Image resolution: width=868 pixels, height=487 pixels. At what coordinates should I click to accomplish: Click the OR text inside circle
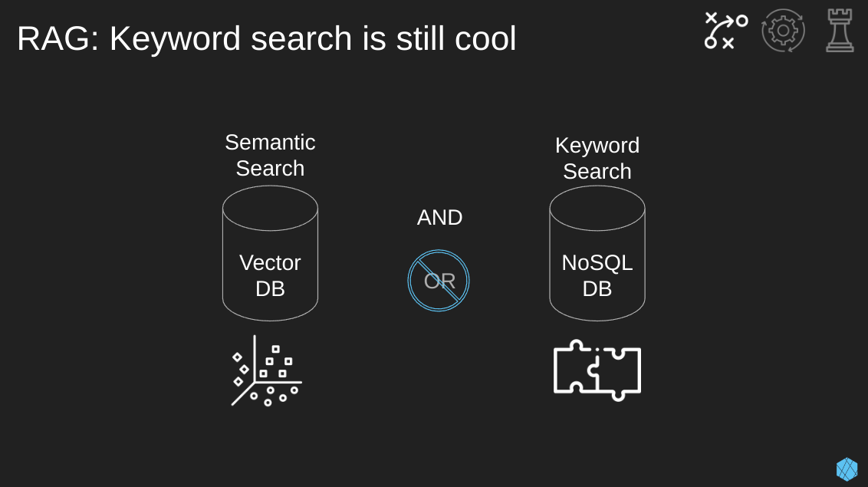click(x=439, y=281)
